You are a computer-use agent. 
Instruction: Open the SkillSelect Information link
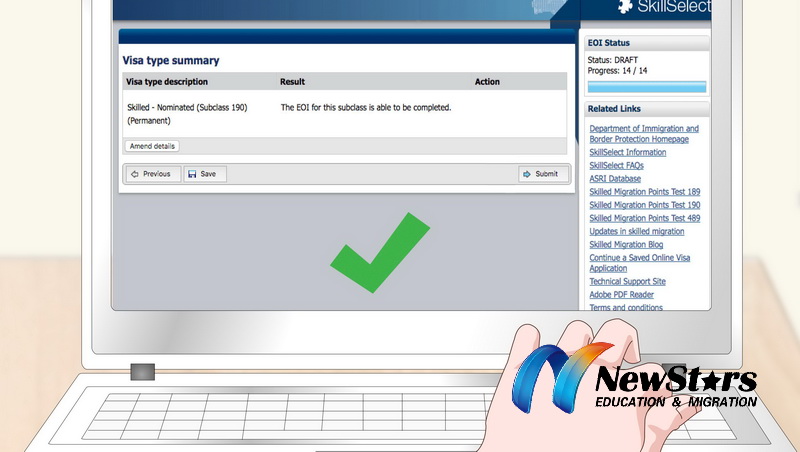click(628, 152)
